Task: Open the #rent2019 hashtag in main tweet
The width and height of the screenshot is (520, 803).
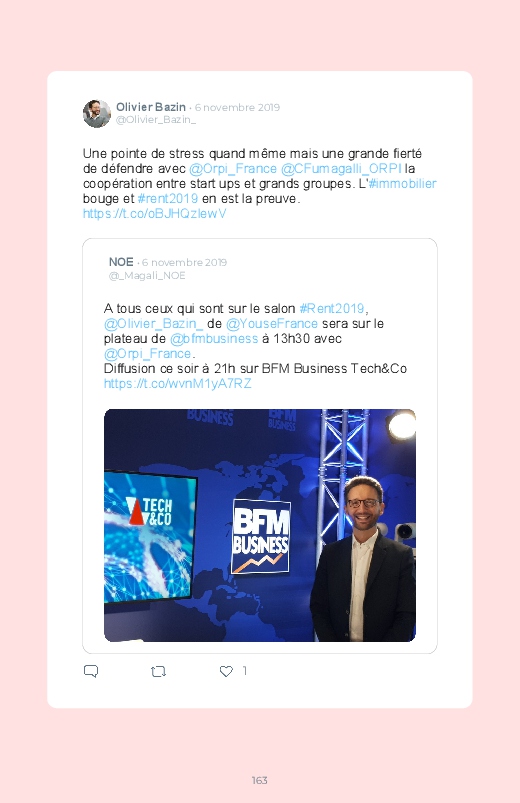Action: pyautogui.click(x=168, y=198)
